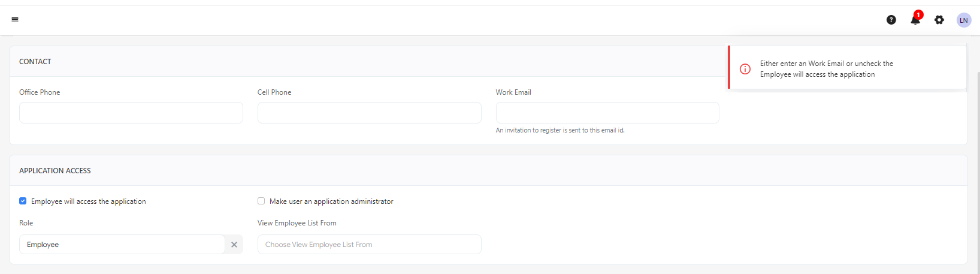Click the CONTACT section header
The height and width of the screenshot is (274, 980).
coord(35,62)
